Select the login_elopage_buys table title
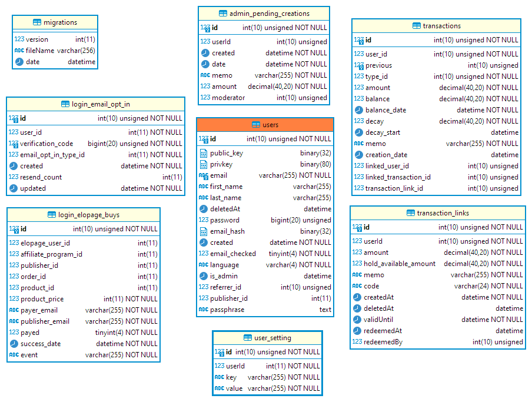Viewport: 532px width, 402px height. tap(88, 214)
